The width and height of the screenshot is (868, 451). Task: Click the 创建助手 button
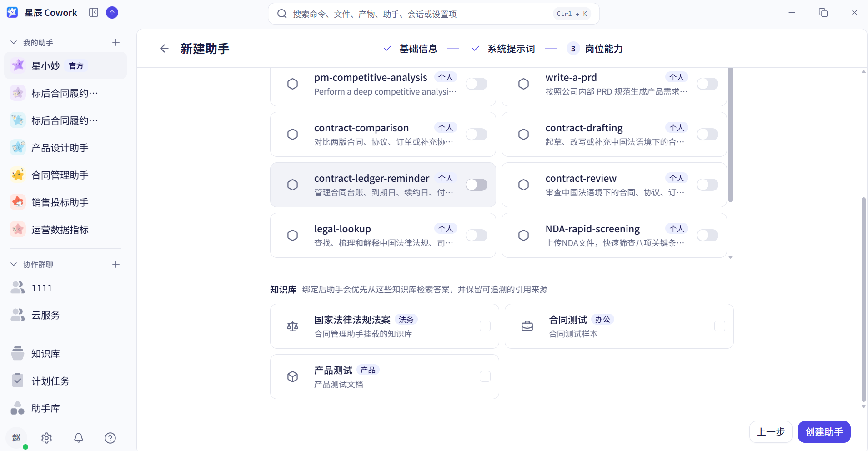point(824,432)
